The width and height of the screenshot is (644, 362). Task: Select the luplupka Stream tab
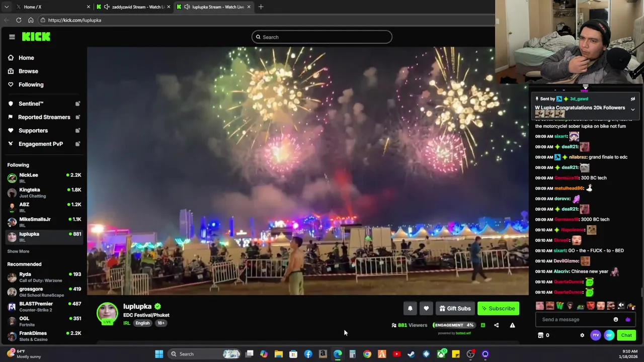(x=214, y=7)
